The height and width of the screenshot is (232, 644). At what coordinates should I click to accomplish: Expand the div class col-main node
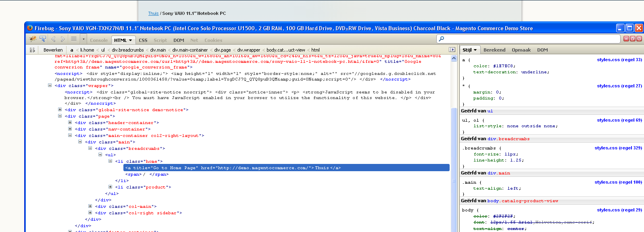pyautogui.click(x=90, y=206)
